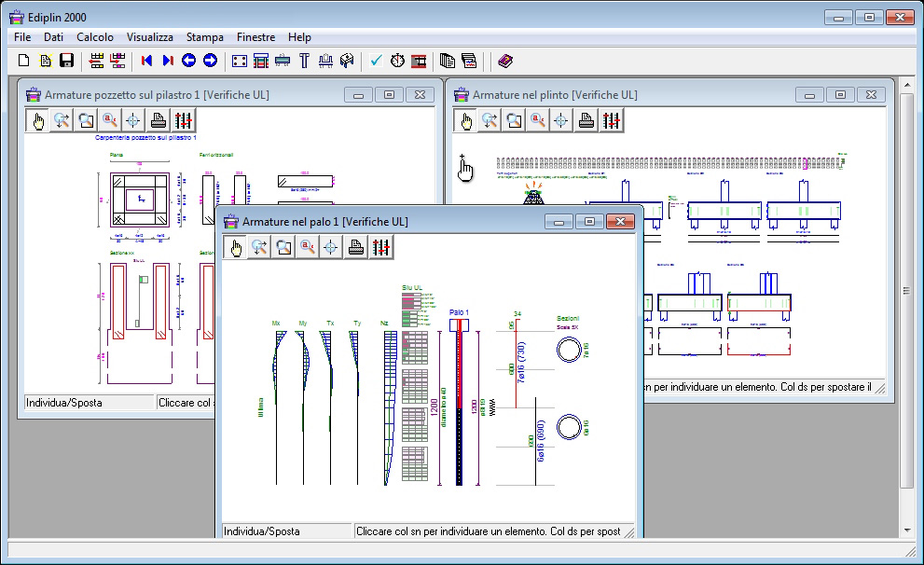Click the print icon in the plinto window
924x565 pixels.
click(x=586, y=121)
